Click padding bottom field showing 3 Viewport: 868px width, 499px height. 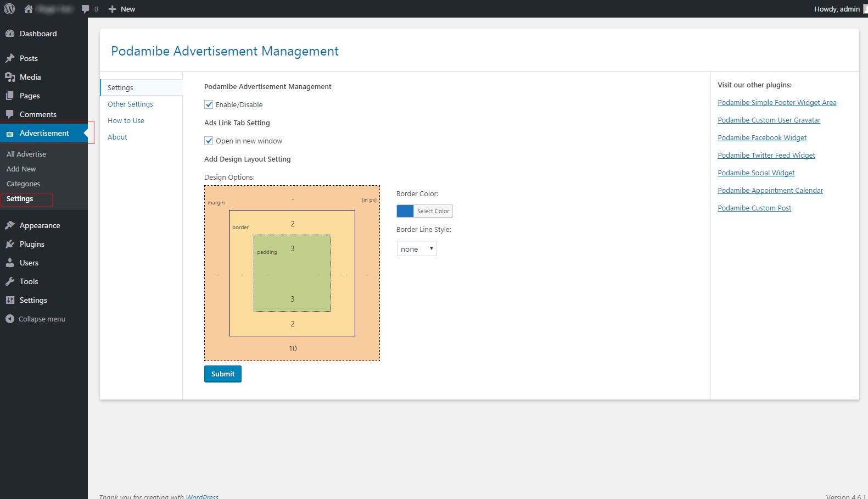[x=293, y=299]
